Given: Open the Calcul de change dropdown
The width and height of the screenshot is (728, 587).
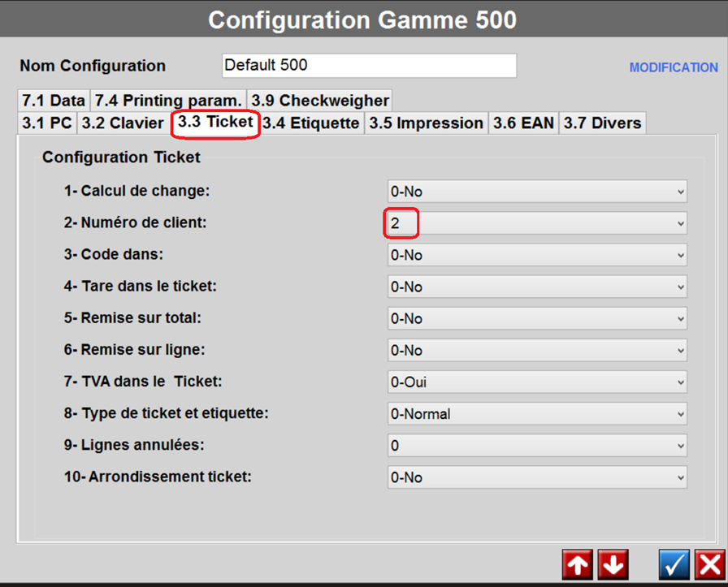Looking at the screenshot, I should (537, 192).
